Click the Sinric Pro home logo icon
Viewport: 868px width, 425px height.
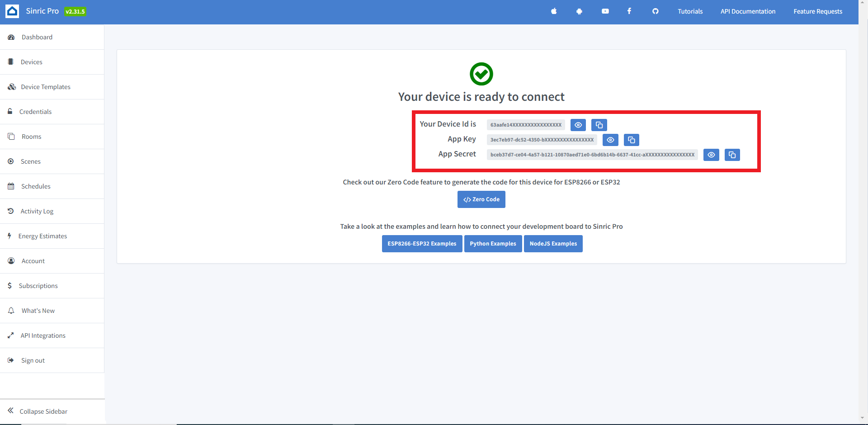click(12, 11)
